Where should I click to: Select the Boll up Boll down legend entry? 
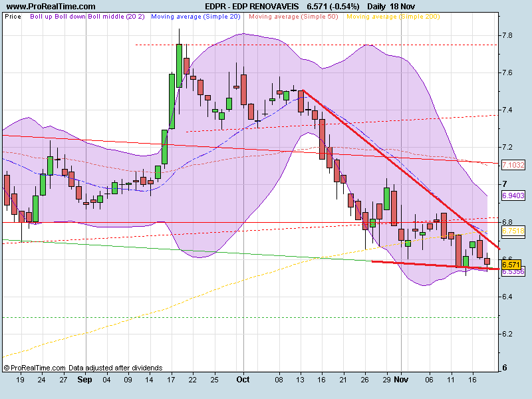click(x=59, y=16)
